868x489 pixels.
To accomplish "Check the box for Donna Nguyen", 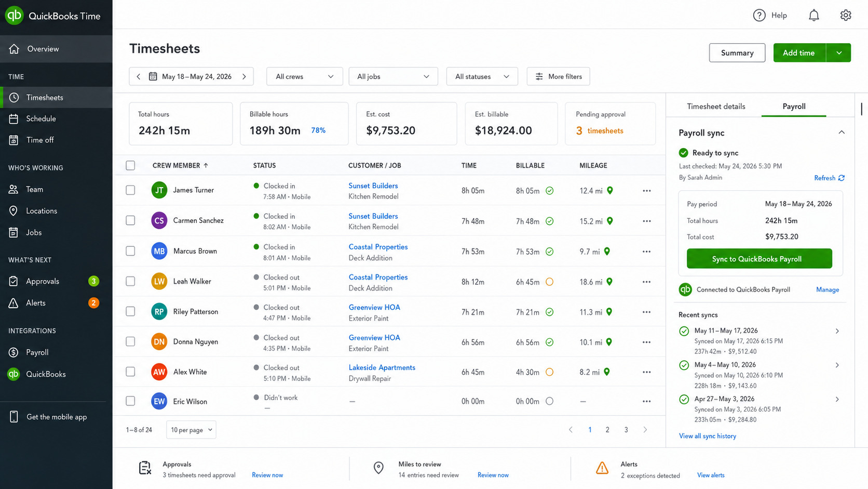I will click(130, 341).
